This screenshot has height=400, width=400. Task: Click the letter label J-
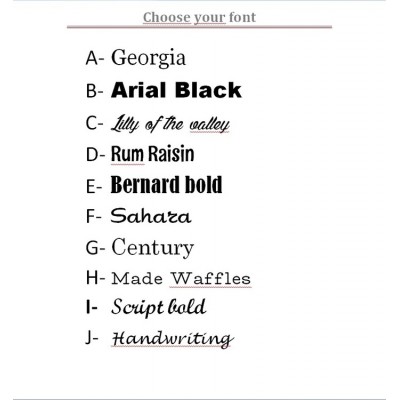tap(92, 338)
